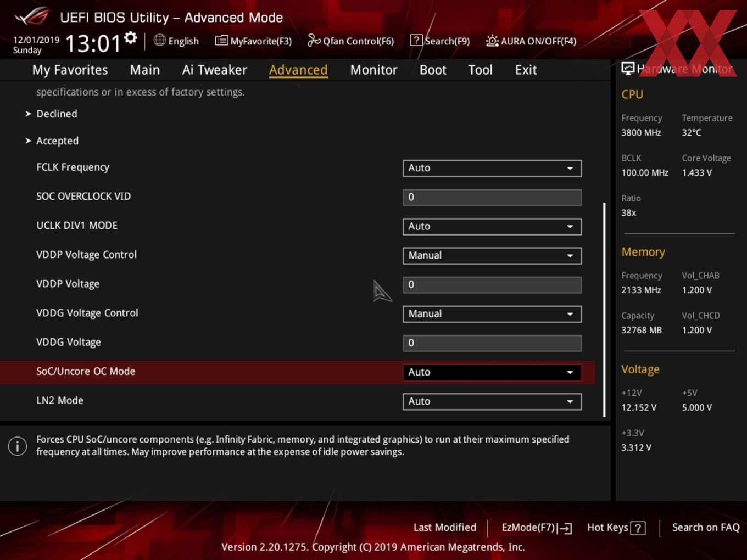Click the +3.3V 3.312 V reading

636,447
